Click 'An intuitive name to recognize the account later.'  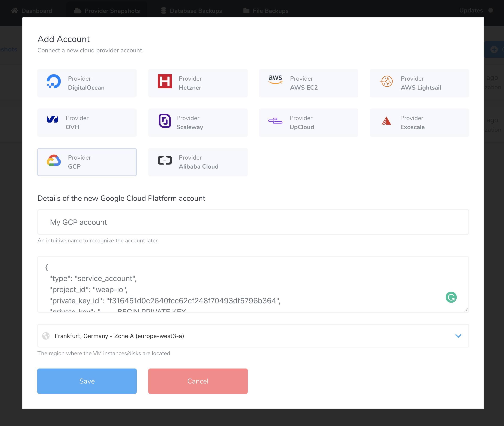(x=98, y=240)
